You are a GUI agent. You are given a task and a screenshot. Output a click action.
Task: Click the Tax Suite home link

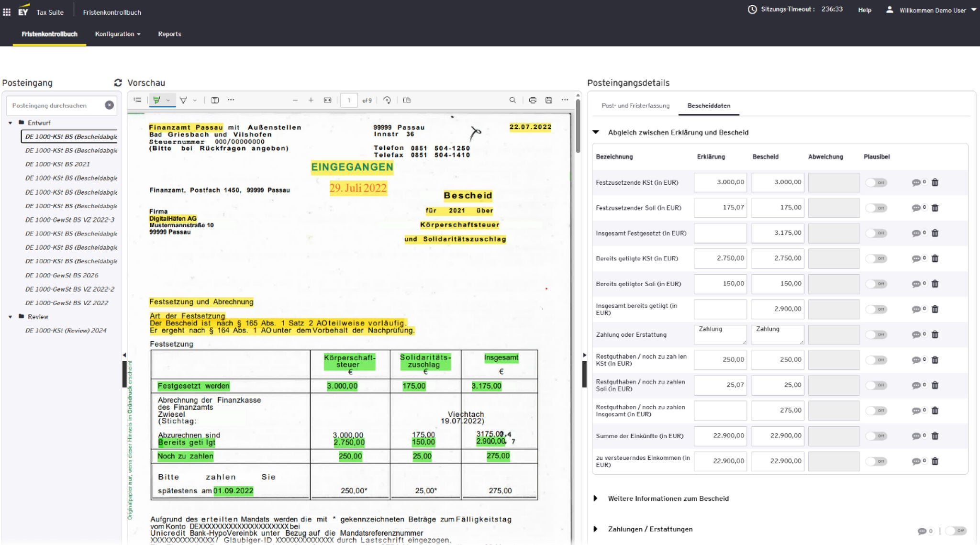50,12
